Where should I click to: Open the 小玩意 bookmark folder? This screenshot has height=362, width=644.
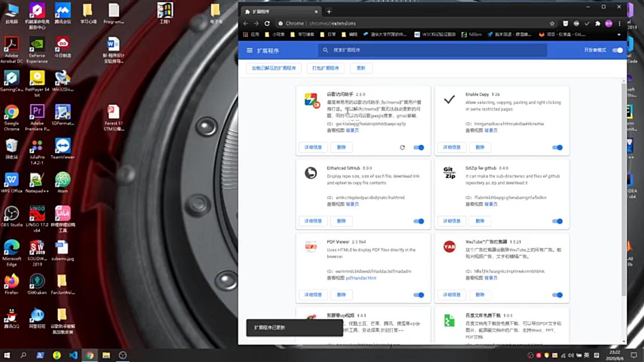click(275, 35)
